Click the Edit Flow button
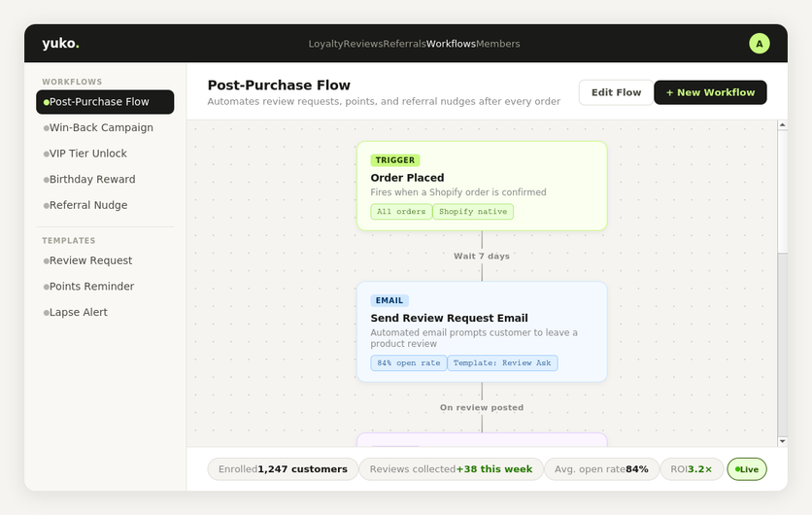 (616, 92)
